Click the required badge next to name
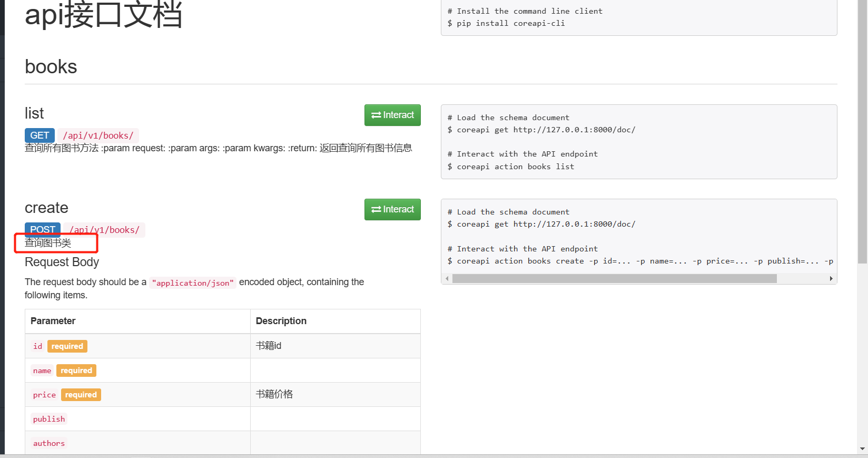This screenshot has width=868, height=458. [x=76, y=371]
